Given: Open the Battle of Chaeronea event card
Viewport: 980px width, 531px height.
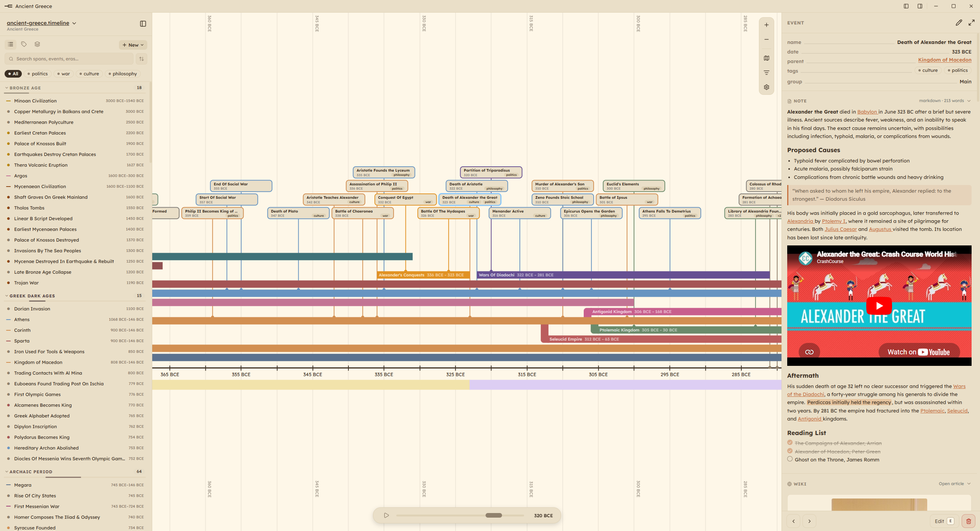Looking at the screenshot, I should coord(363,213).
